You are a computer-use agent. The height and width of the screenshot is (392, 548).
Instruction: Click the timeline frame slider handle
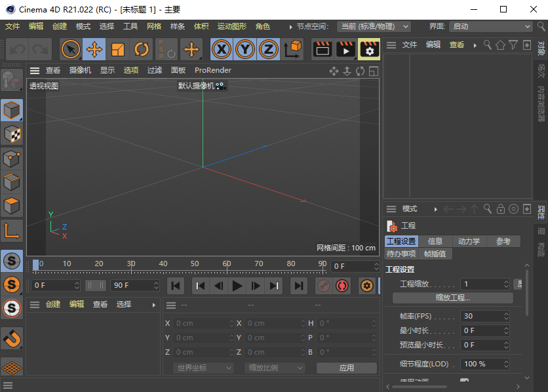point(34,265)
